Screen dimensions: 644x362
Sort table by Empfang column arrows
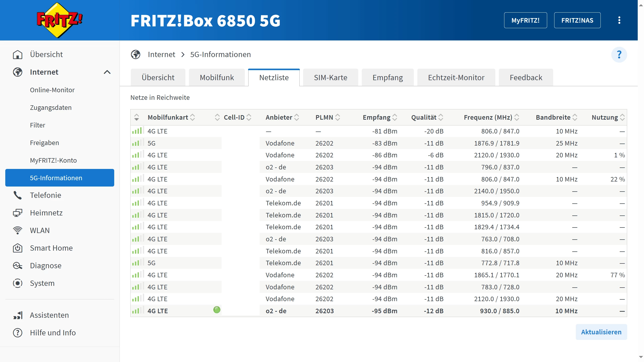(x=395, y=117)
